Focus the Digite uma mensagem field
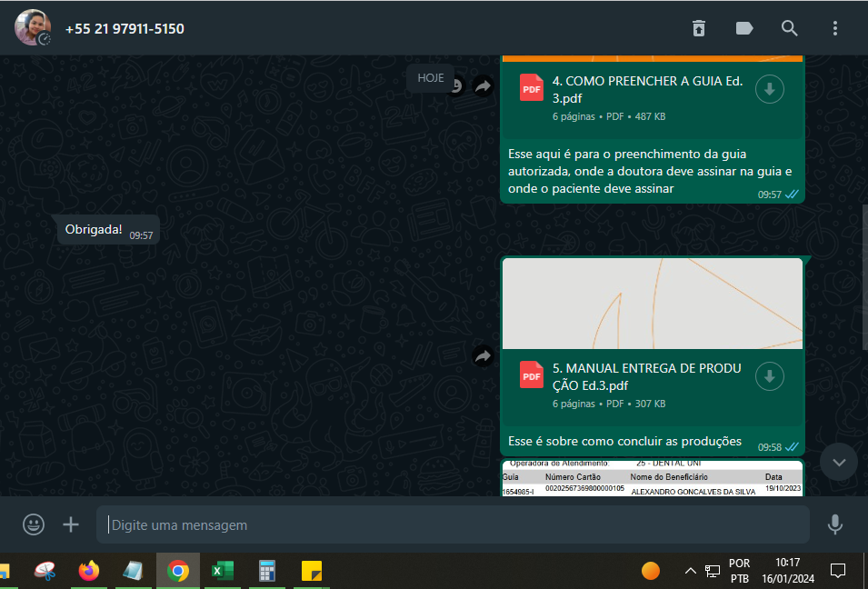Screen dimensions: 868x589 [453, 524]
